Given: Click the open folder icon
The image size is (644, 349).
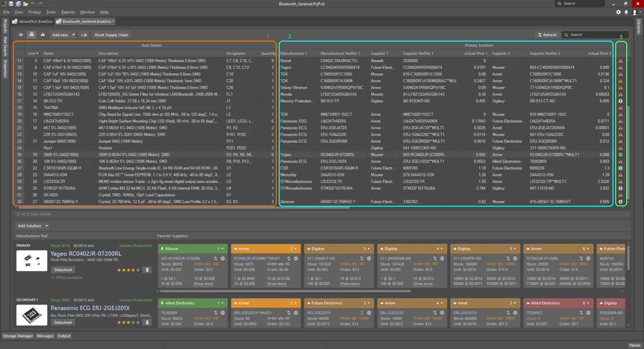Looking at the screenshot, I should (x=25, y=4).
